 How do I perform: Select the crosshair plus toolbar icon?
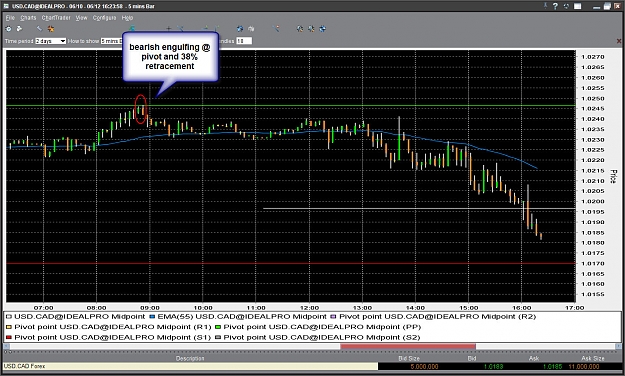click(x=169, y=29)
